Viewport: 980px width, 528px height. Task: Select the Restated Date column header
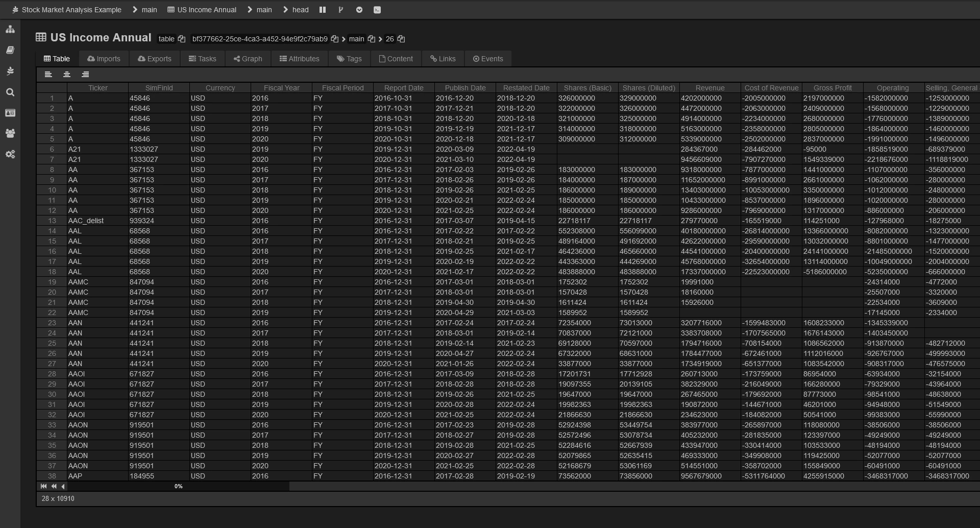pos(526,88)
